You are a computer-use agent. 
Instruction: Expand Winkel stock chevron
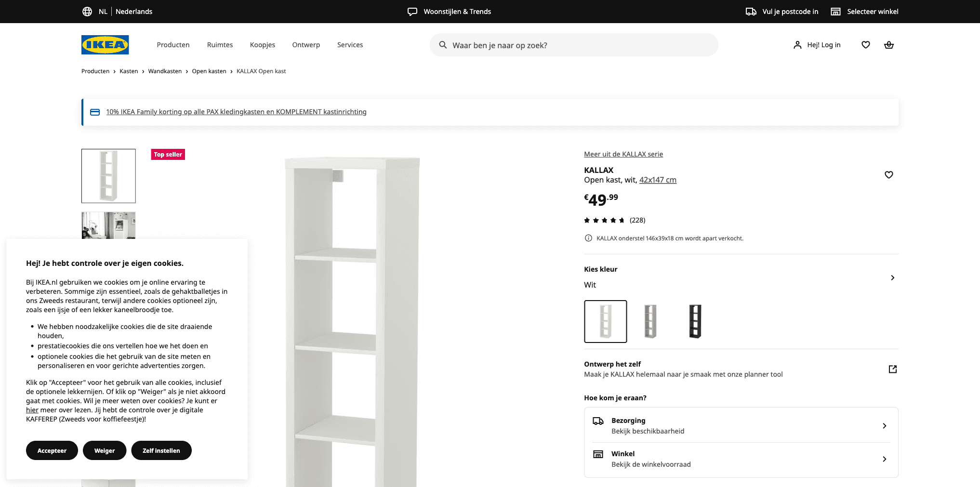click(884, 459)
